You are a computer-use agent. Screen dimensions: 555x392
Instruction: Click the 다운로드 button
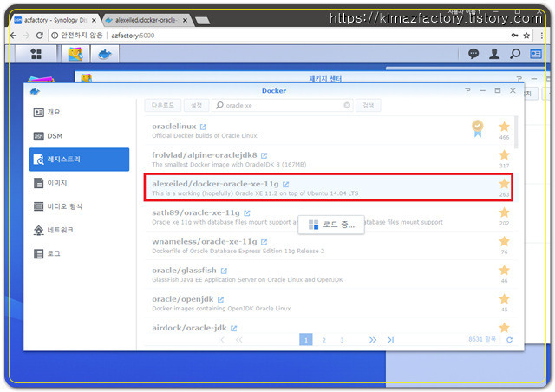[x=163, y=105]
